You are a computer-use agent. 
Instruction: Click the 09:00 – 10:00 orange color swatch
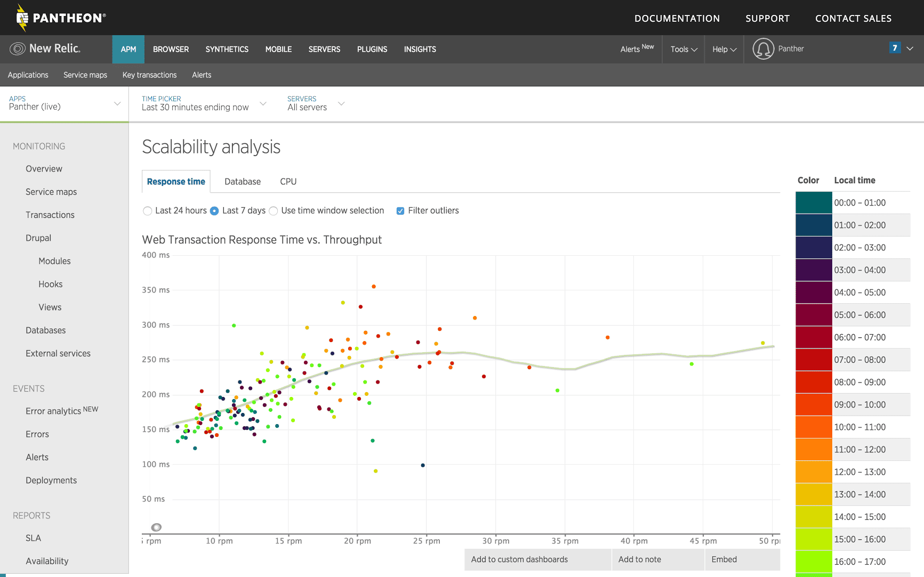pyautogui.click(x=814, y=405)
